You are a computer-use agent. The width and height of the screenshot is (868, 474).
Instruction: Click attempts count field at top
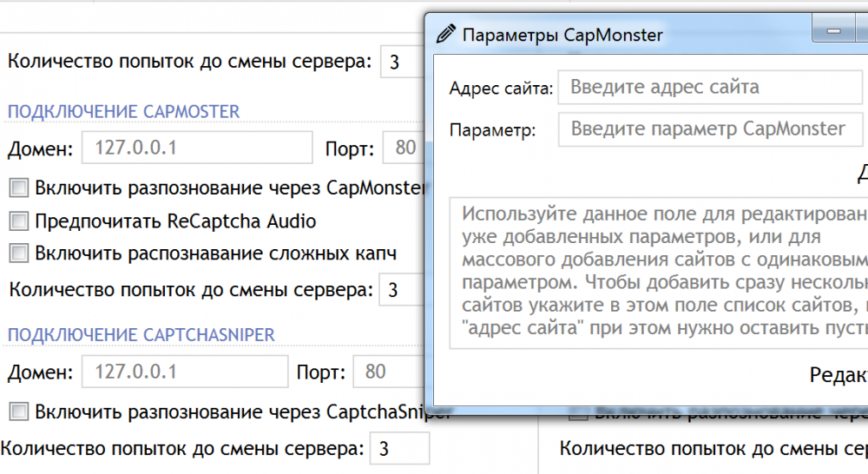(403, 62)
